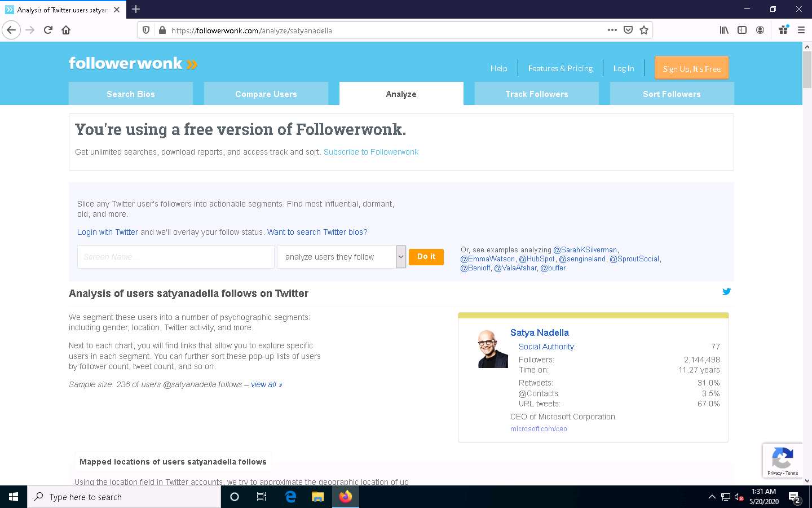Viewport: 812px width, 508px height.
Task: Open Task View on taskbar
Action: tap(262, 497)
